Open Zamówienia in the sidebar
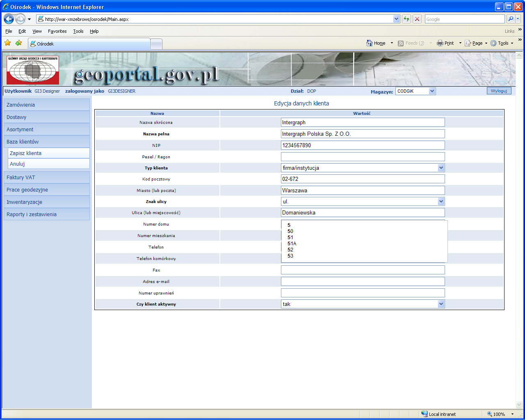This screenshot has width=525, height=420. 47,105
